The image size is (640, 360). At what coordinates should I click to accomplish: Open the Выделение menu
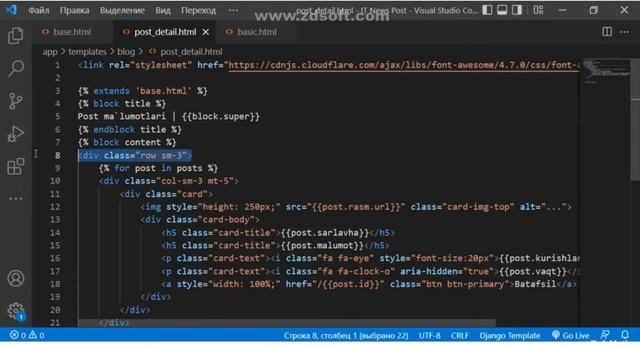tap(122, 10)
